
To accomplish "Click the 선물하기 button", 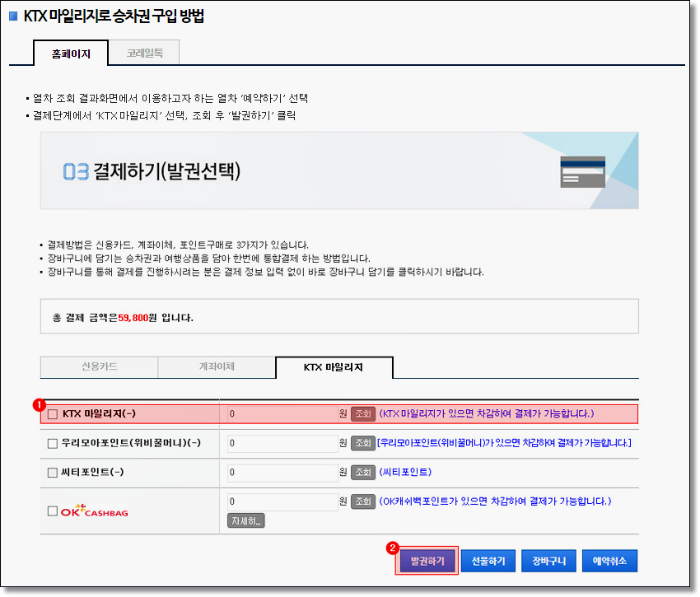I will [488, 561].
